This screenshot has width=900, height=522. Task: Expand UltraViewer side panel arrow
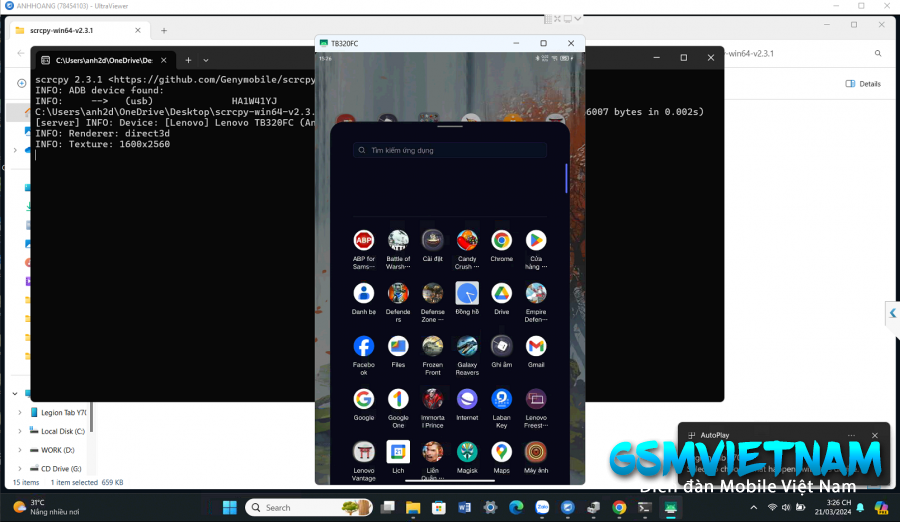[893, 313]
